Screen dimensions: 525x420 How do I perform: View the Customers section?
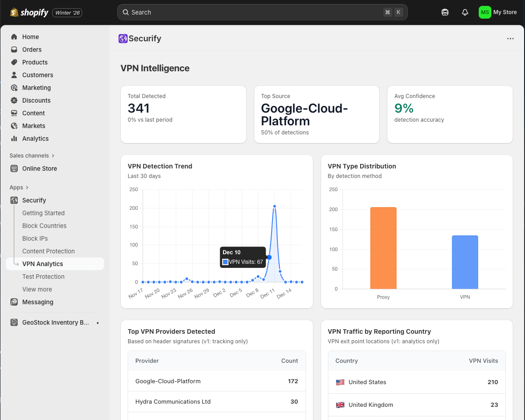37,75
